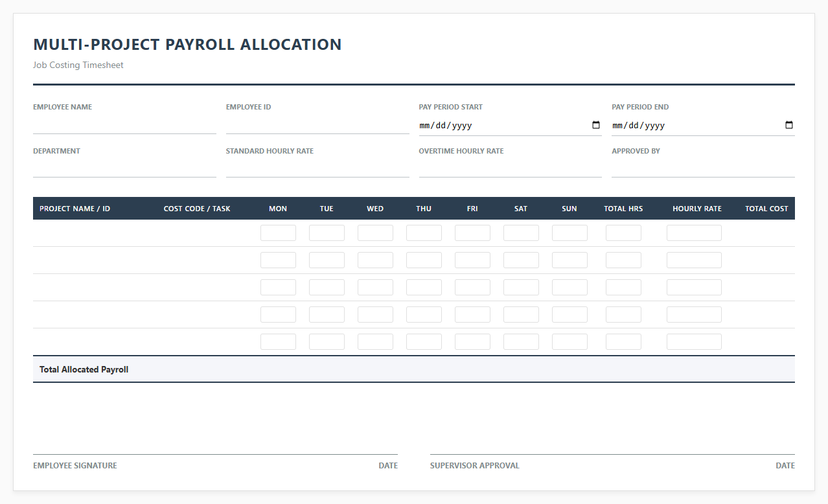Focus the Standard Hourly Rate field

coord(317,168)
